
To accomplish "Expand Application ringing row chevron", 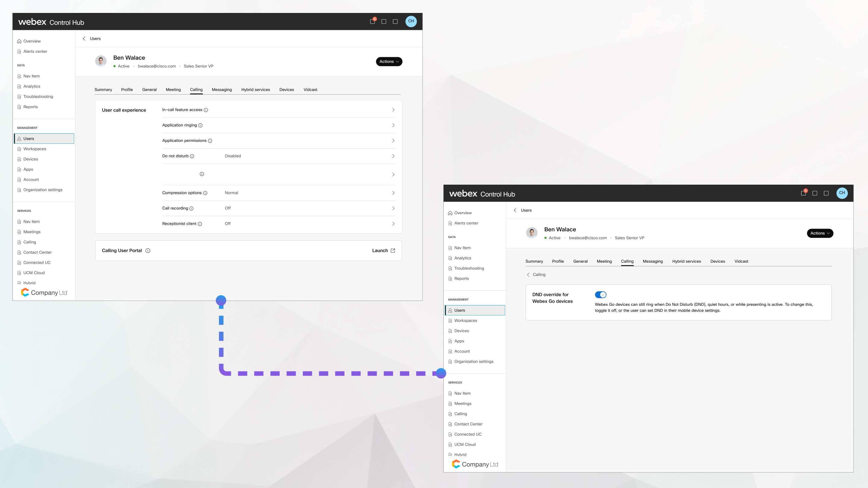I will pyautogui.click(x=393, y=125).
